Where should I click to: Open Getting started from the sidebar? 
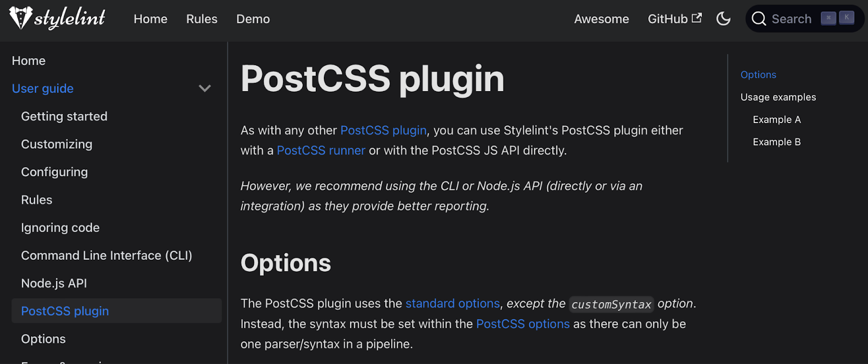coord(63,116)
